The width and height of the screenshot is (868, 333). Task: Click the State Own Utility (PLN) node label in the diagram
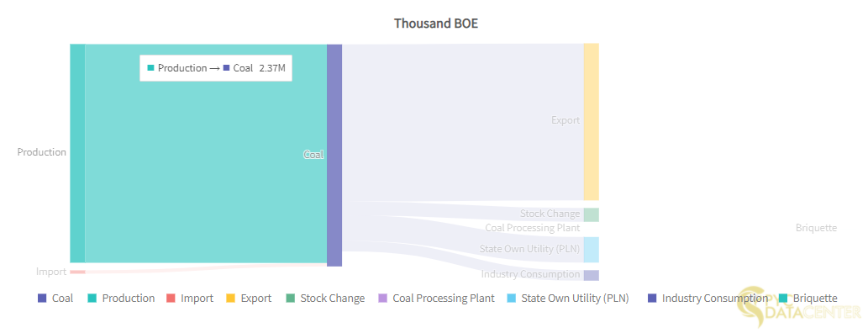(x=529, y=249)
